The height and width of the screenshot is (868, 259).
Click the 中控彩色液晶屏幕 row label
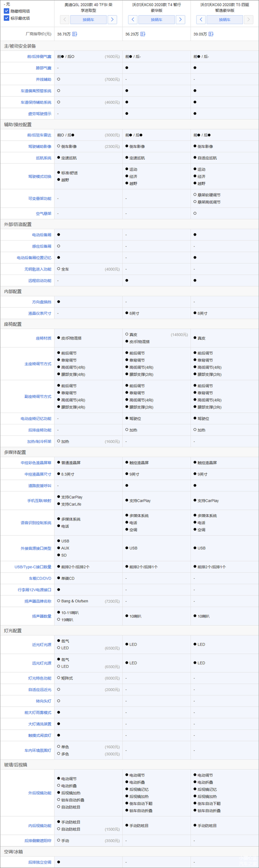point(36,463)
